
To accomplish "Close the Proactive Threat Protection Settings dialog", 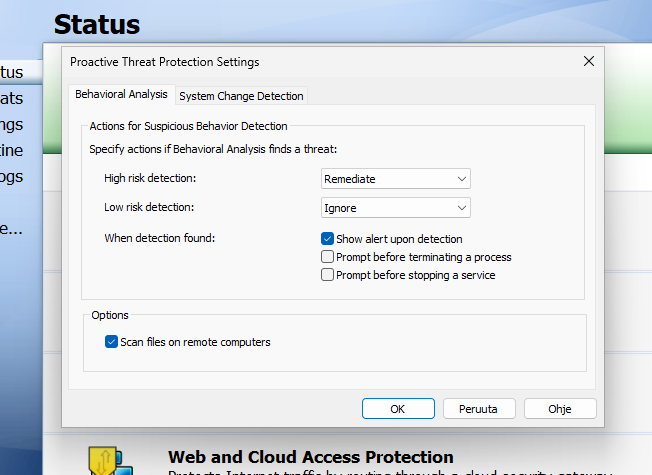I will (x=589, y=61).
